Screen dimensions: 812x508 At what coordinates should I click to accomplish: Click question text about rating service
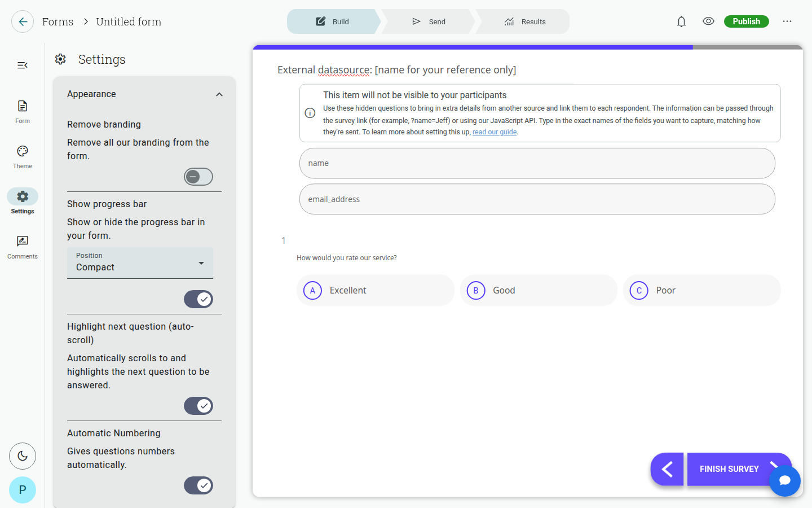point(347,258)
